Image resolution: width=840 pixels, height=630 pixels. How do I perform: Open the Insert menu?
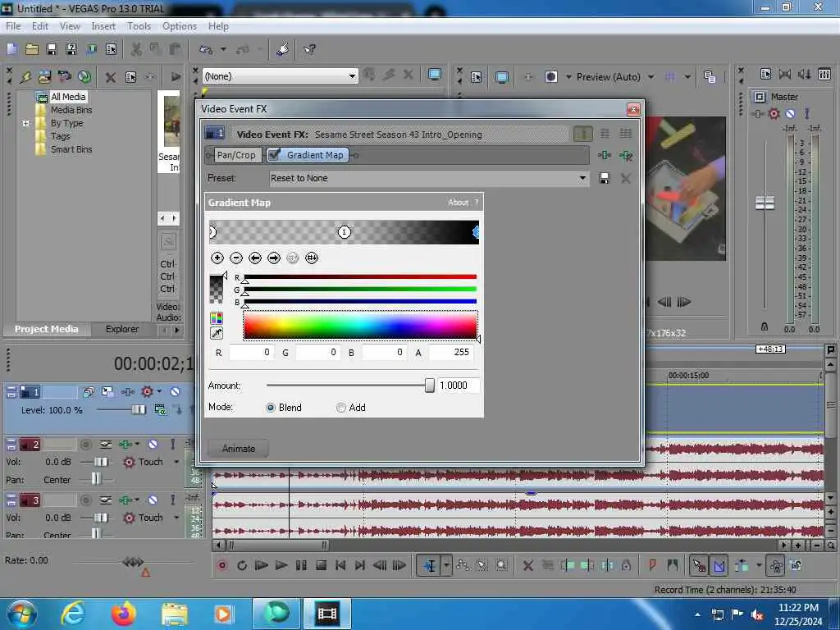(103, 26)
